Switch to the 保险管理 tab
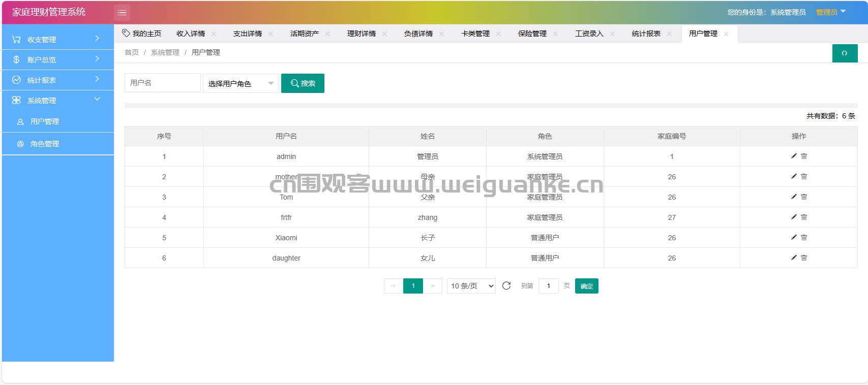 click(x=532, y=34)
